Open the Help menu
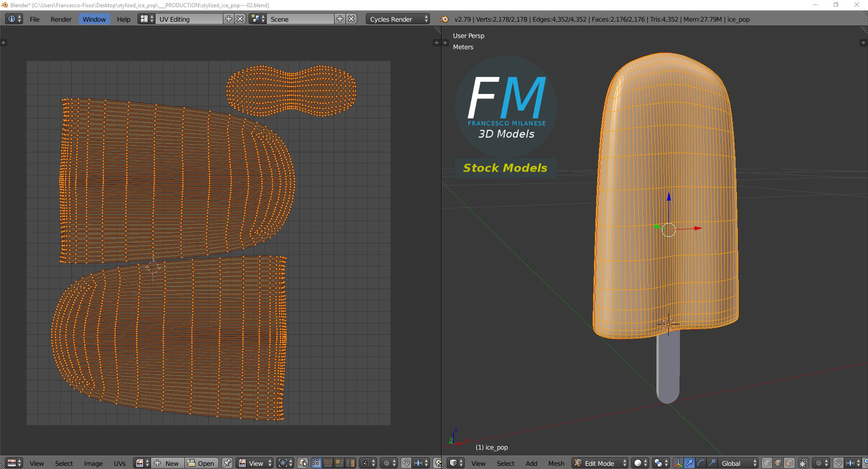Viewport: 868px width, 469px height. [123, 19]
